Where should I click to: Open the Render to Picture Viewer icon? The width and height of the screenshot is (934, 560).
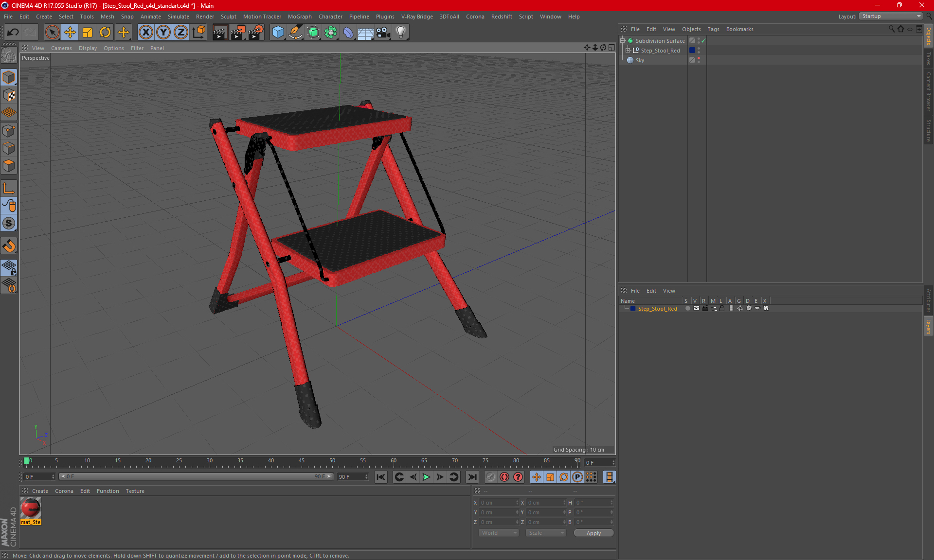click(238, 32)
